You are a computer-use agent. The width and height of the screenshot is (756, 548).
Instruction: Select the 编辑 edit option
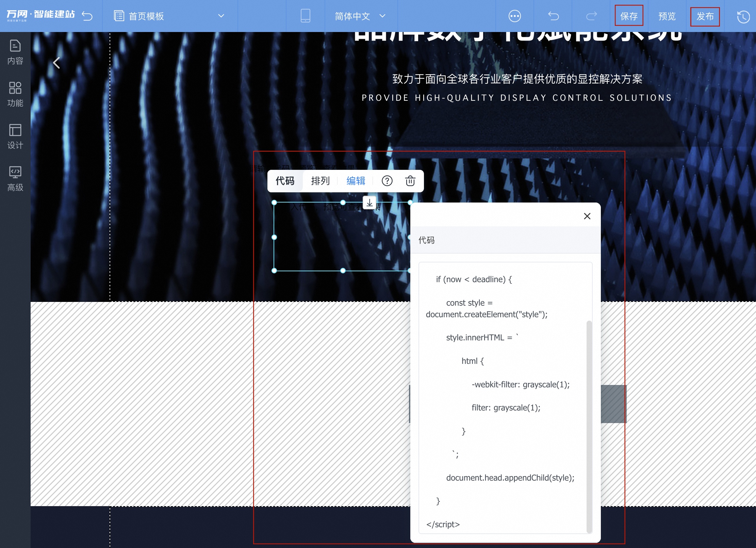click(356, 181)
